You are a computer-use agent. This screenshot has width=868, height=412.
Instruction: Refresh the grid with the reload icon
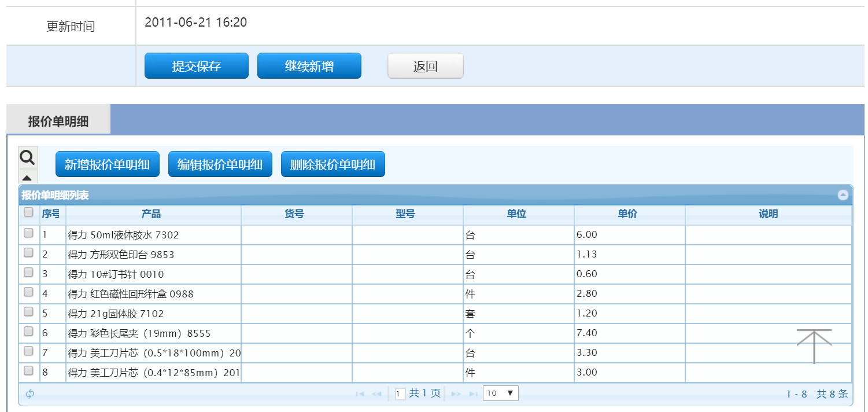click(x=29, y=393)
